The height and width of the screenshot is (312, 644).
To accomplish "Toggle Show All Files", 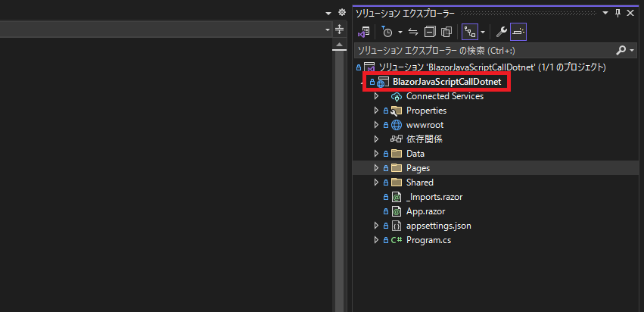I will (x=446, y=32).
